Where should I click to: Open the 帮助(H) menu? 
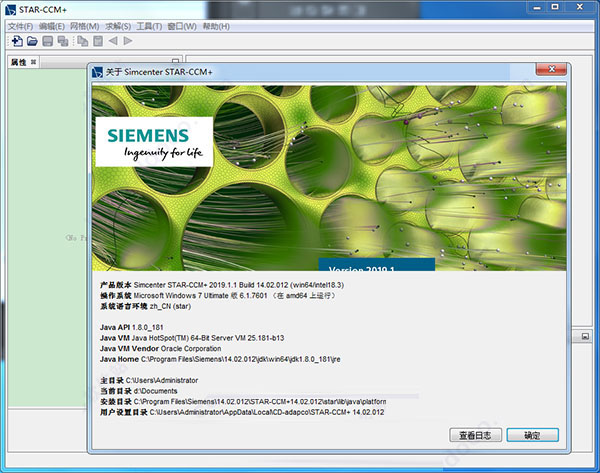pos(216,26)
